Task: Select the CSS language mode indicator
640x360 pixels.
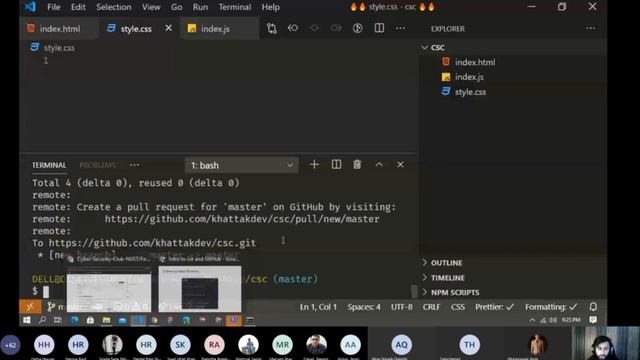Action: click(458, 307)
